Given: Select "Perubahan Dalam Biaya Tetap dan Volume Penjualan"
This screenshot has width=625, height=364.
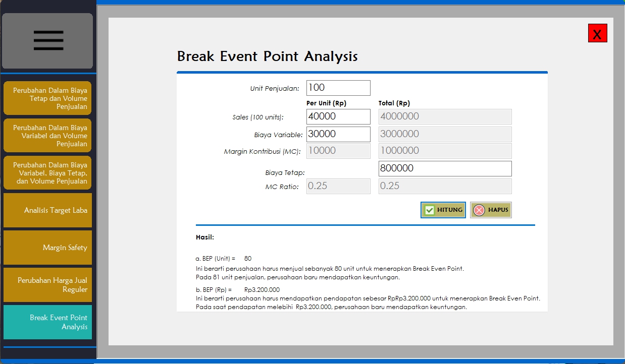Looking at the screenshot, I should coord(47,98).
